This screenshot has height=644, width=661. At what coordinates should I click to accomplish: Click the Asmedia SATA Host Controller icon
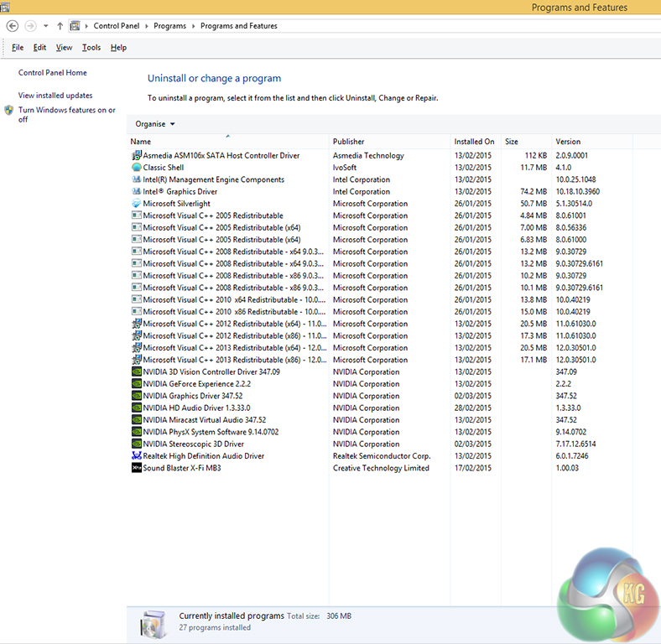(137, 156)
